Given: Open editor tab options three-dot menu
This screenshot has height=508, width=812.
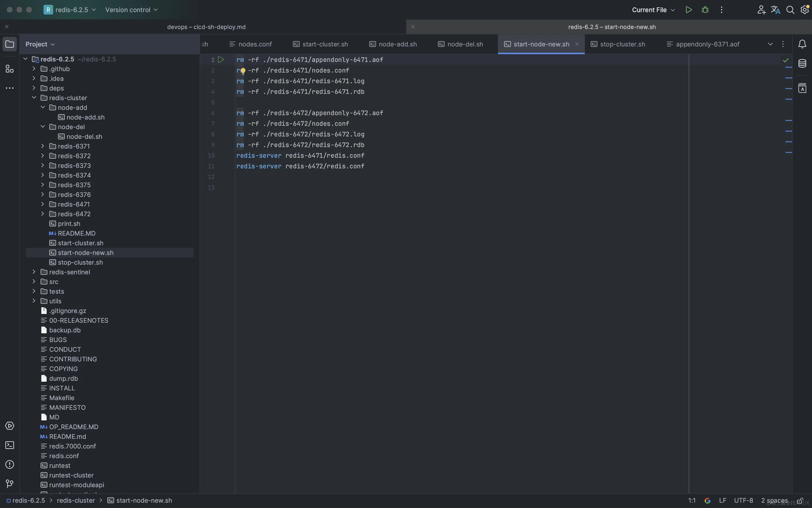Looking at the screenshot, I should [783, 44].
